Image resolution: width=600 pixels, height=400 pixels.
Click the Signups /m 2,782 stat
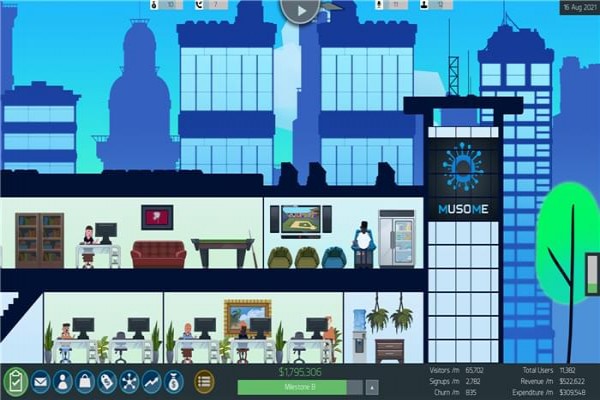tap(454, 382)
